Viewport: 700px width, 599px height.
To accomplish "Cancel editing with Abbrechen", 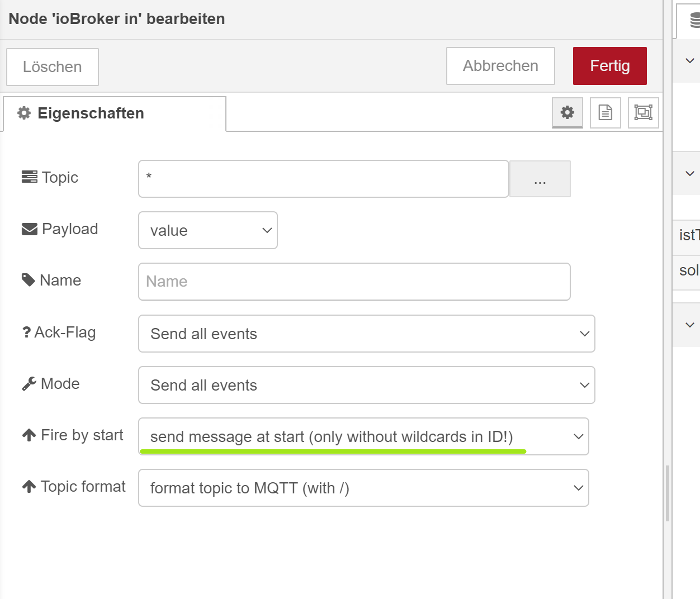I will [x=500, y=66].
